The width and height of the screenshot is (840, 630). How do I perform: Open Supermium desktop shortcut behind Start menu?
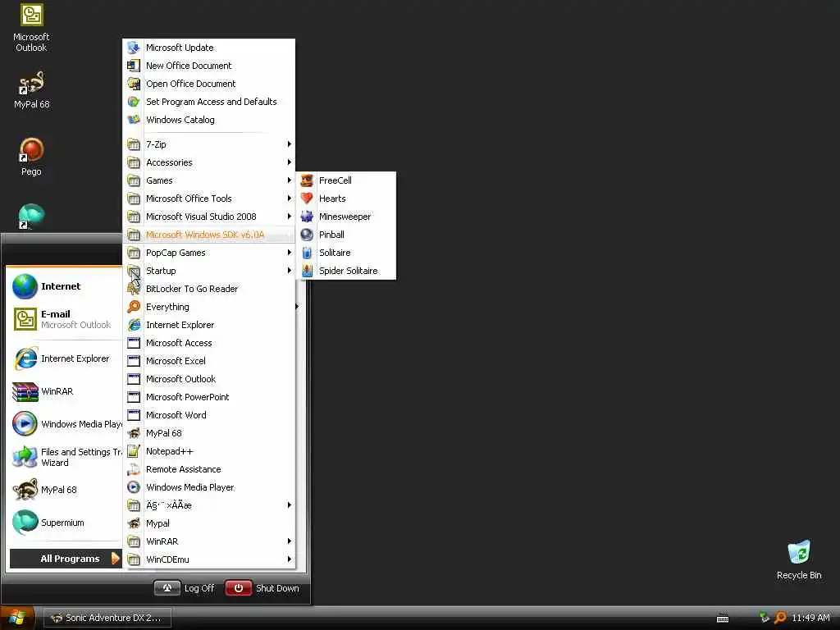point(31,217)
